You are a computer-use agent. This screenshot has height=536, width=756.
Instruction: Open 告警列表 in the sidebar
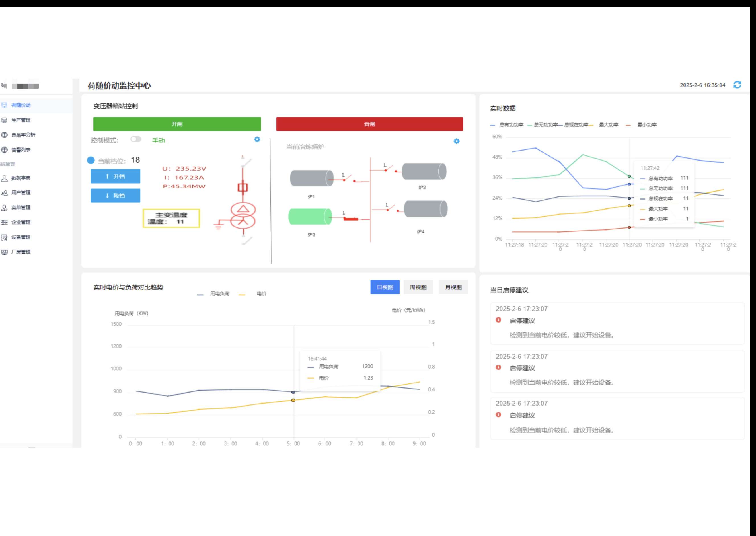click(x=21, y=150)
